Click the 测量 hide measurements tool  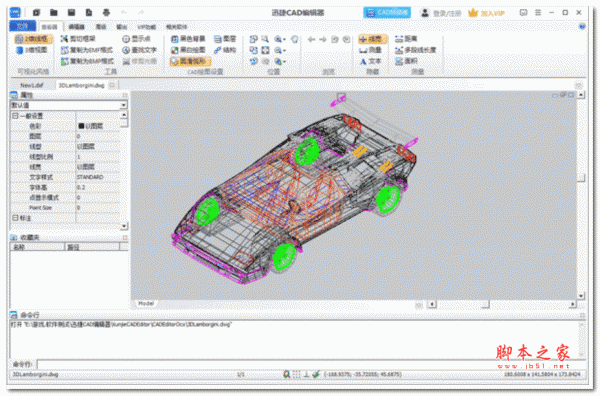tap(370, 50)
